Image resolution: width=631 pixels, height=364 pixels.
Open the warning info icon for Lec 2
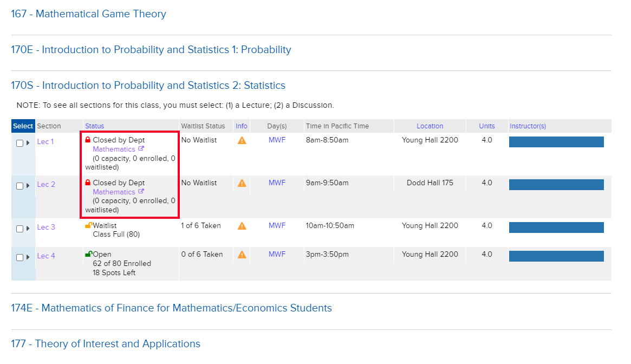[x=242, y=183]
